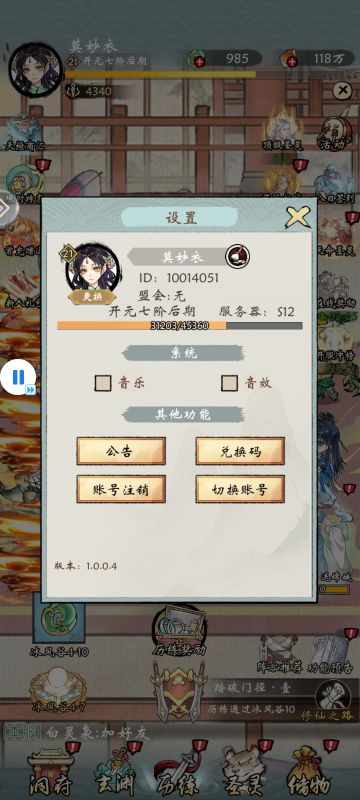Add jade currency with plus icon near 985
360x800 pixels.
(199, 62)
